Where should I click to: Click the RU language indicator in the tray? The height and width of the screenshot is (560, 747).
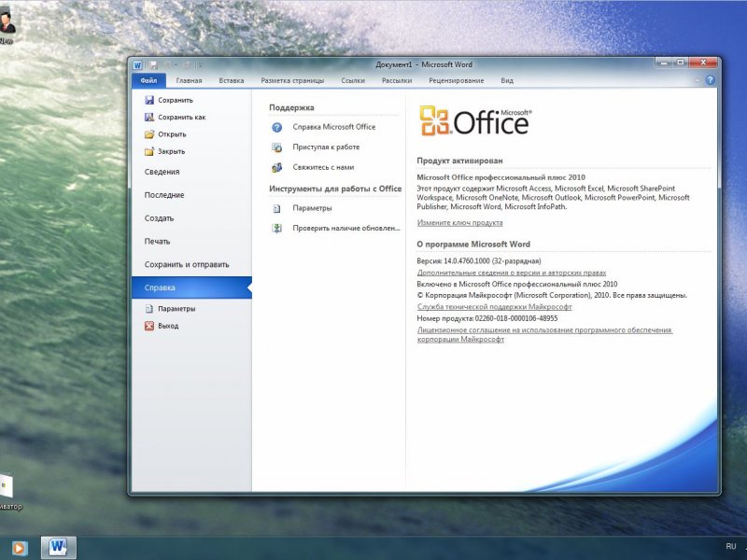[x=731, y=546]
